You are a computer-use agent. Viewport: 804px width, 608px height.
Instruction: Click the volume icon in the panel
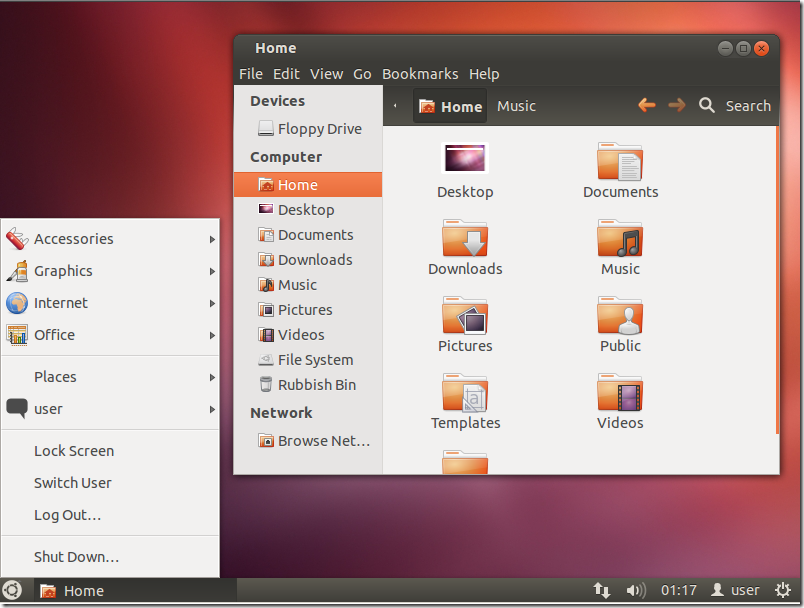pos(635,590)
